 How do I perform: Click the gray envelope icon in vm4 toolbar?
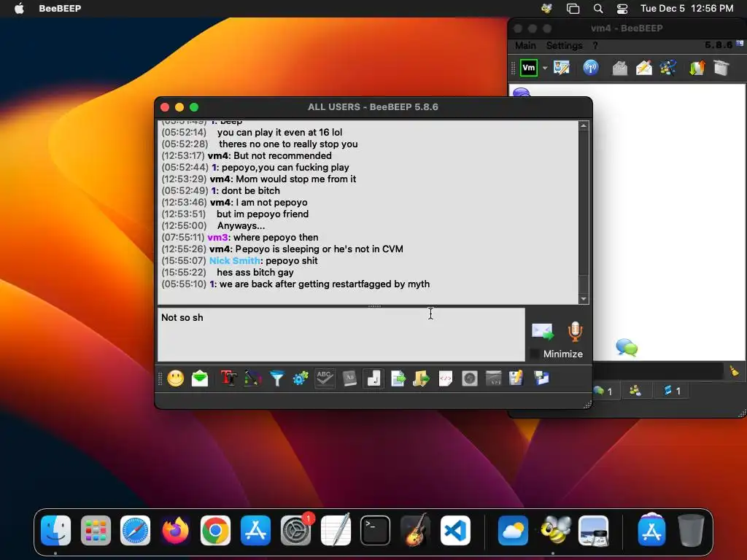pyautogui.click(x=620, y=68)
